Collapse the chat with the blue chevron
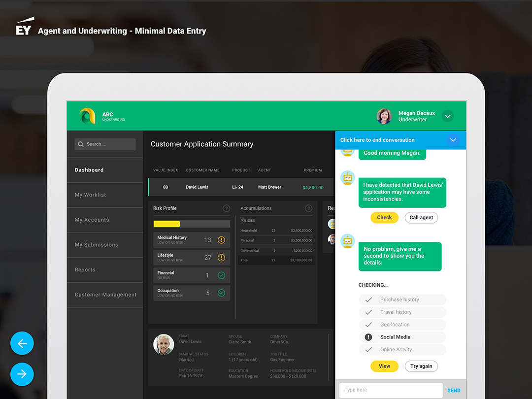Viewport: 532px width, 399px height. tap(453, 140)
